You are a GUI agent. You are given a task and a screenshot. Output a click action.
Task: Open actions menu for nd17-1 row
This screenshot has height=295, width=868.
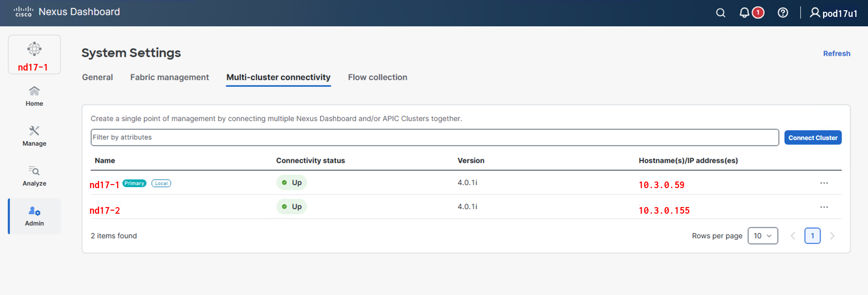click(824, 183)
